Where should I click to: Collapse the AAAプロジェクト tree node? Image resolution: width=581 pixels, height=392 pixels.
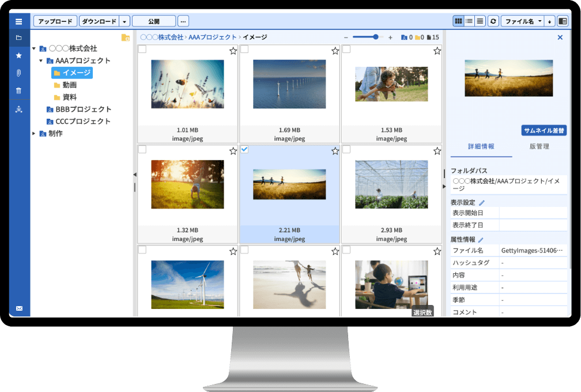click(41, 61)
